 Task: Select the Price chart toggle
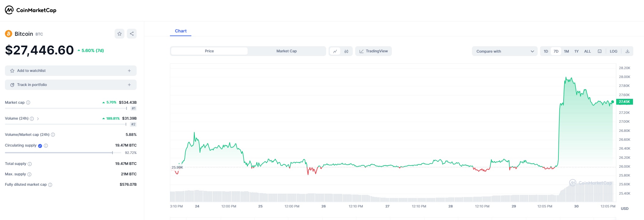(209, 51)
